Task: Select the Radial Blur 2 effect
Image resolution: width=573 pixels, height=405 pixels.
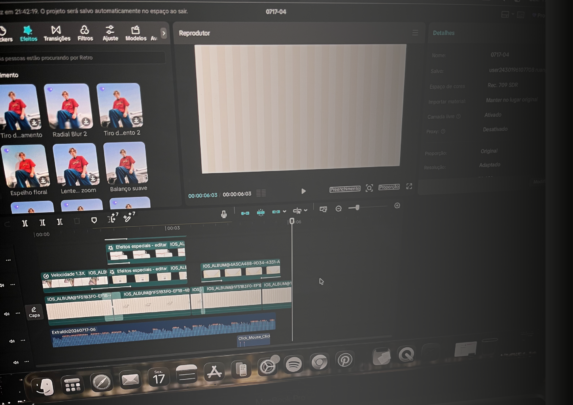Action: click(69, 110)
